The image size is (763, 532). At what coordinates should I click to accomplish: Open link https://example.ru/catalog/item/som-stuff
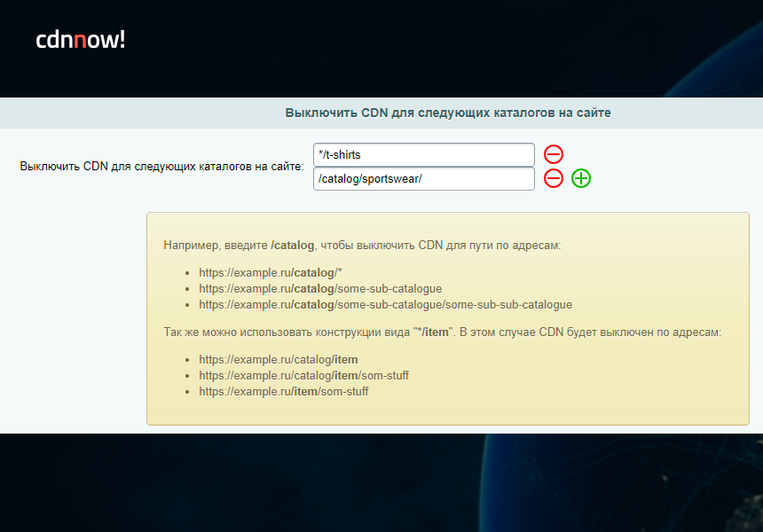click(303, 375)
